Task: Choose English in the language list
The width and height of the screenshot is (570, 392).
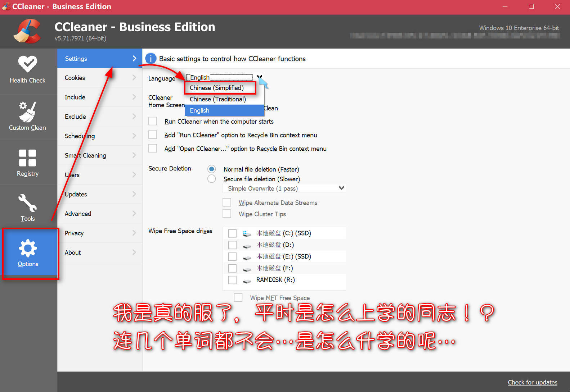Action: click(224, 110)
